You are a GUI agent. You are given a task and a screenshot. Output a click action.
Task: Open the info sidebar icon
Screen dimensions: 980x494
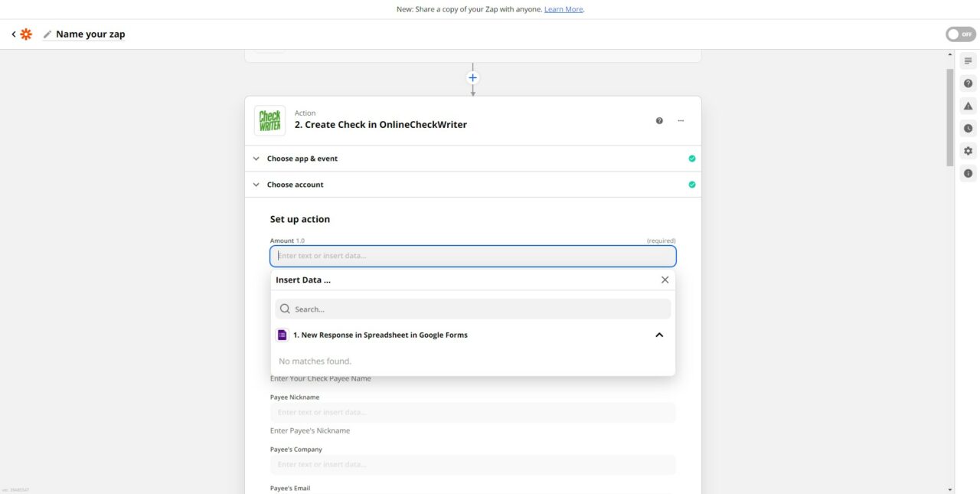(x=967, y=173)
